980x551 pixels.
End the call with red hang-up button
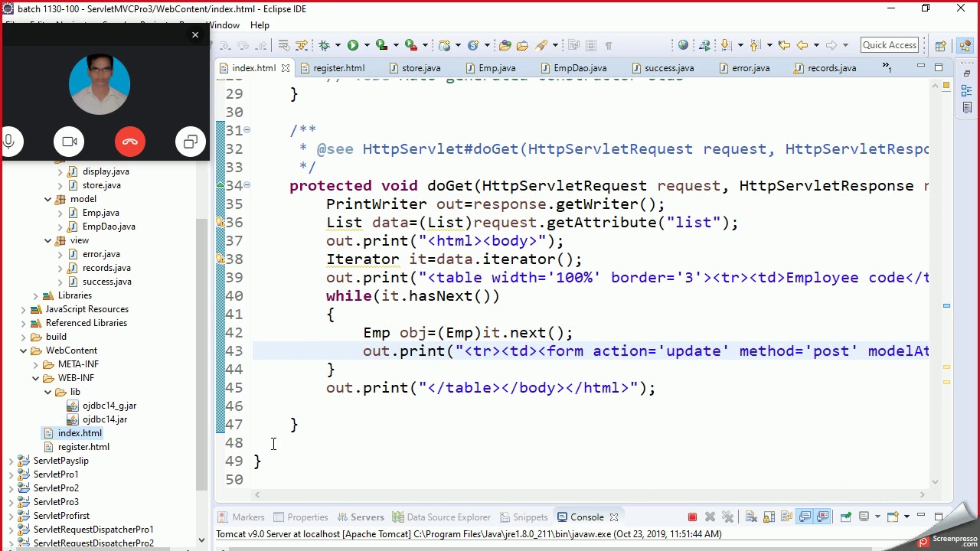(130, 142)
